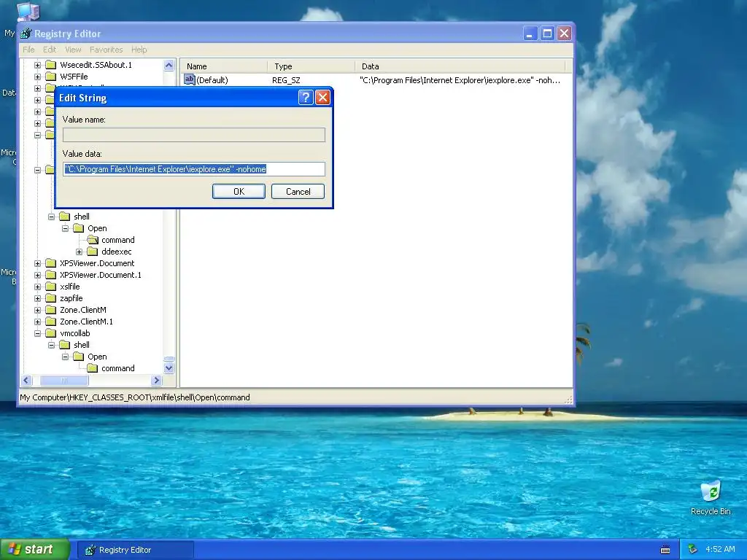747x560 pixels.
Task: Collapse the Open key above ddeexec
Action: click(x=65, y=228)
